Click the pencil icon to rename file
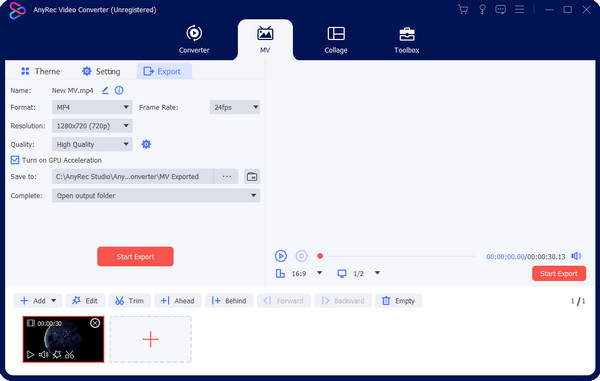Viewport: 600px width, 381px height. pos(105,90)
